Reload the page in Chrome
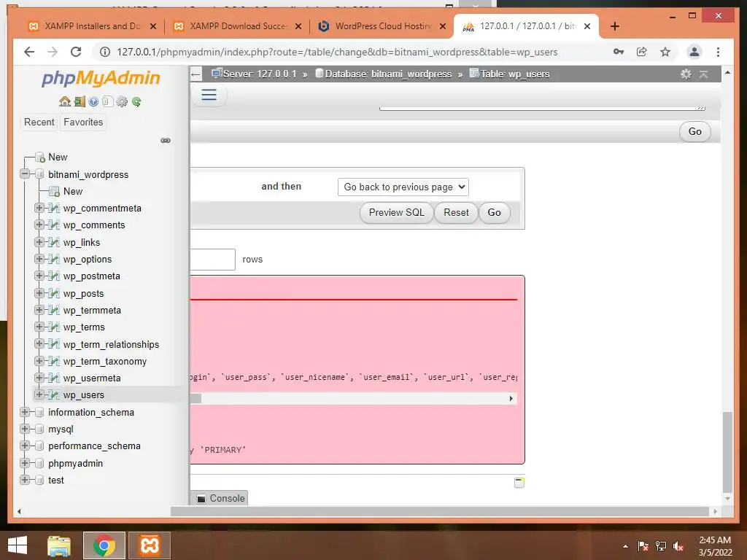Image resolution: width=747 pixels, height=560 pixels. 76,52
